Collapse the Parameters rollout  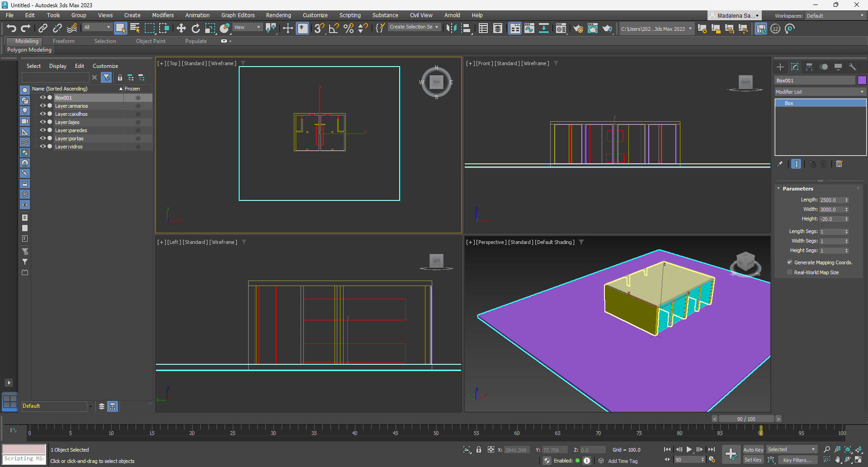(797, 189)
